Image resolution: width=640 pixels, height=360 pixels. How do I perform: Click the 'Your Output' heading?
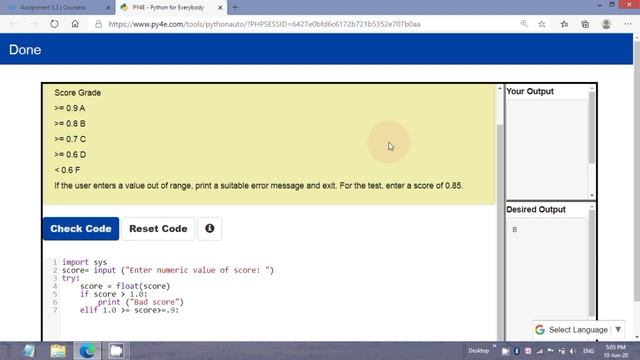[x=530, y=91]
